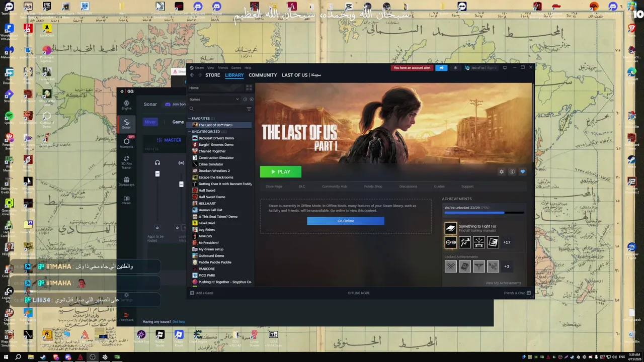Open the Discussions link
644x362 pixels.
[x=408, y=187]
